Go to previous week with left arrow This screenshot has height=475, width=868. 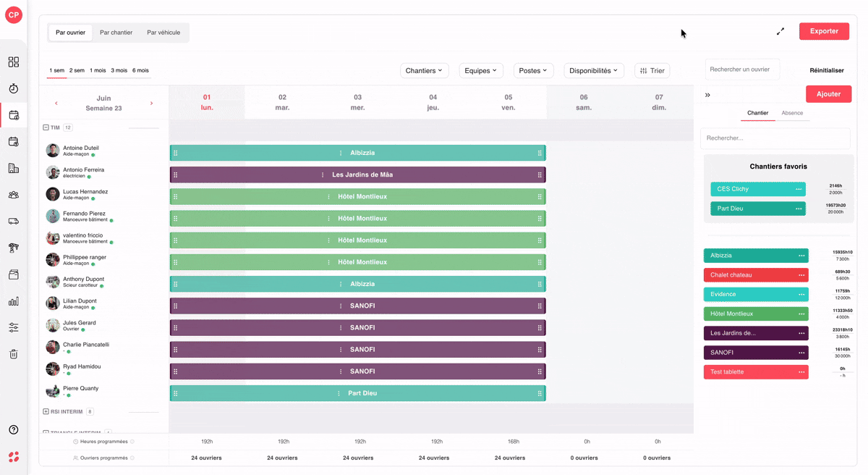(56, 104)
